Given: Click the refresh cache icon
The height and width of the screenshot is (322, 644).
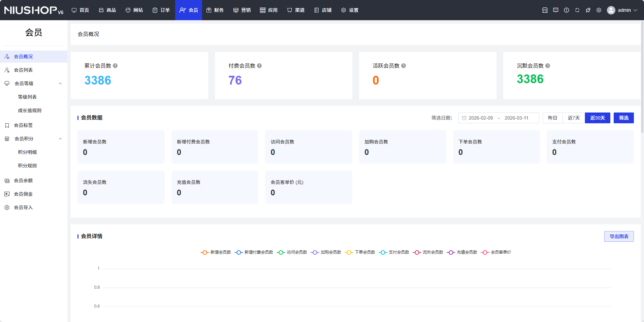Looking at the screenshot, I should (x=577, y=10).
